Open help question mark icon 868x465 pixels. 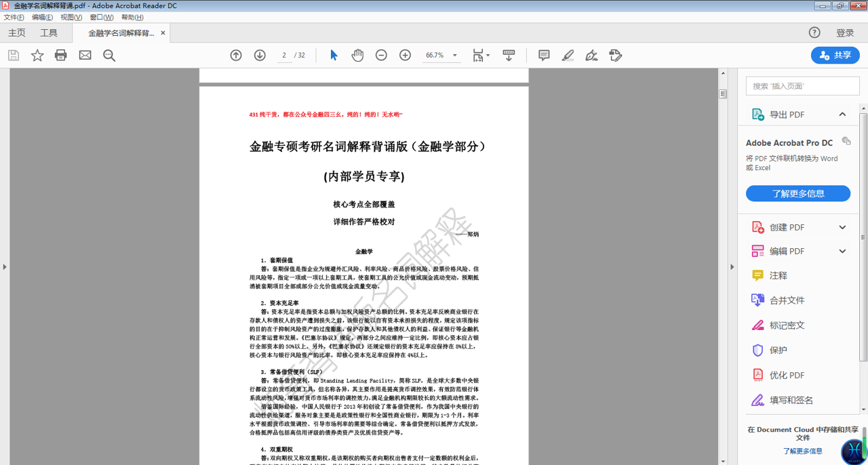[x=814, y=33]
